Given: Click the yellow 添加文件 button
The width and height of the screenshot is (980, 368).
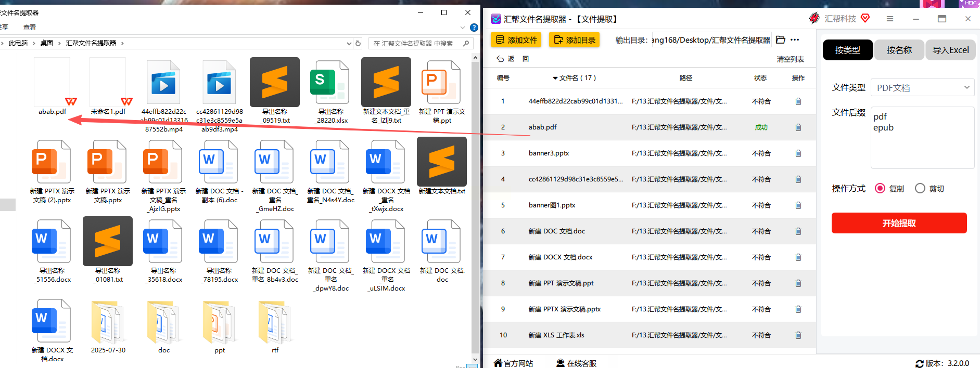Looking at the screenshot, I should click(516, 40).
